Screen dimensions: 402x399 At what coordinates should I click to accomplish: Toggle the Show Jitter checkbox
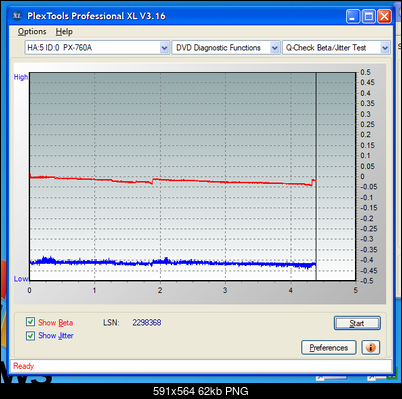pyautogui.click(x=30, y=335)
